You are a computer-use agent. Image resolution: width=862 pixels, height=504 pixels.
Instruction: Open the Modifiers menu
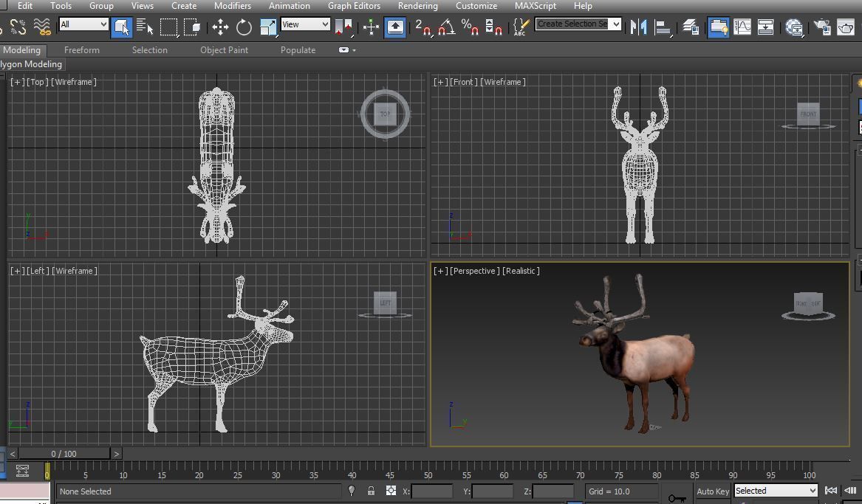[x=233, y=5]
